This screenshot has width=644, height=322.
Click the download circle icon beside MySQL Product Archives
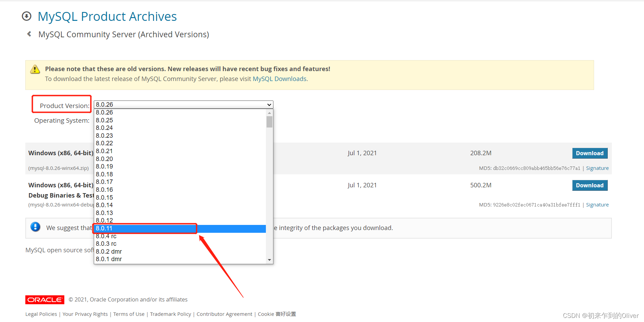tap(27, 16)
